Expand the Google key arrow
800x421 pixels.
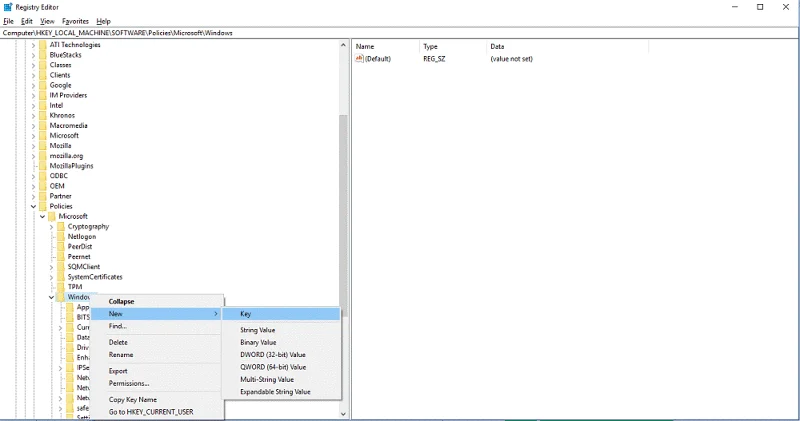(x=34, y=85)
